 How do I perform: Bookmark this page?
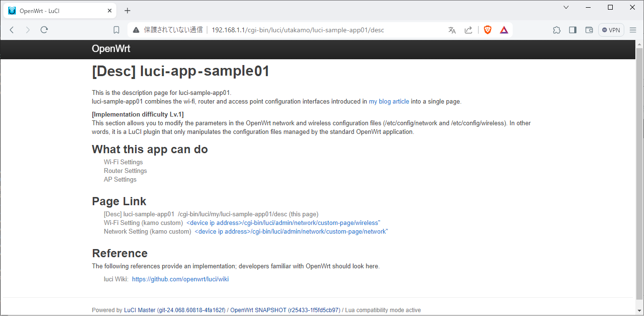[116, 30]
